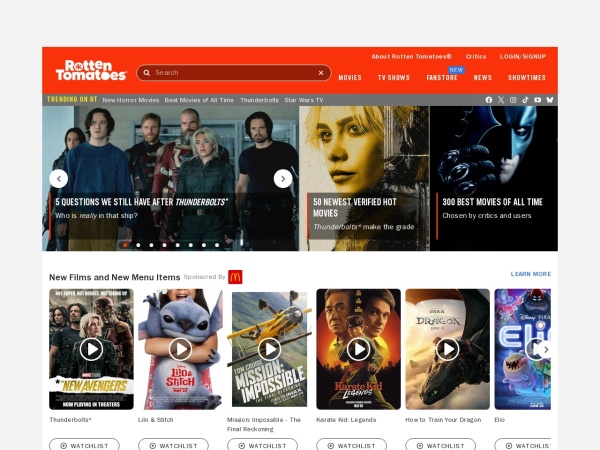Select the second carousel dot
This screenshot has height=450, width=600.
[x=138, y=245]
